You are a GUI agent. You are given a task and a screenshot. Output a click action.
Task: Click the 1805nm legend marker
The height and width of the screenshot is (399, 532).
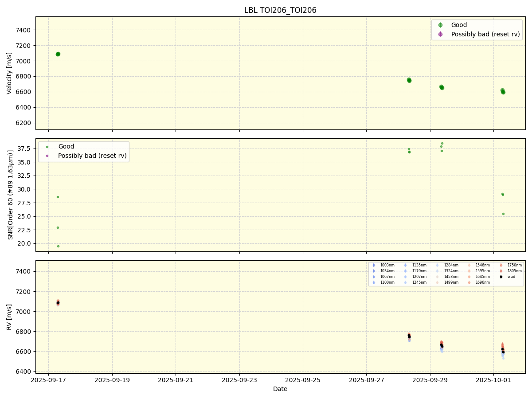click(501, 271)
